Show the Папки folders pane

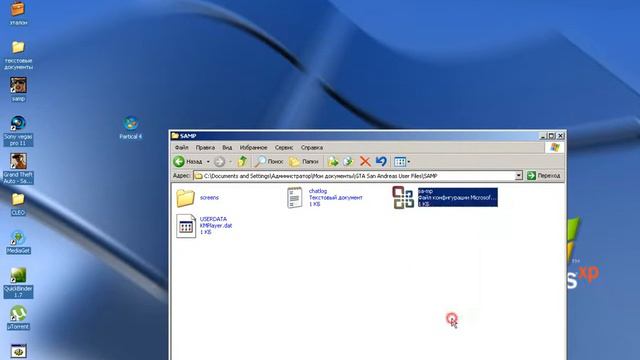coord(304,162)
